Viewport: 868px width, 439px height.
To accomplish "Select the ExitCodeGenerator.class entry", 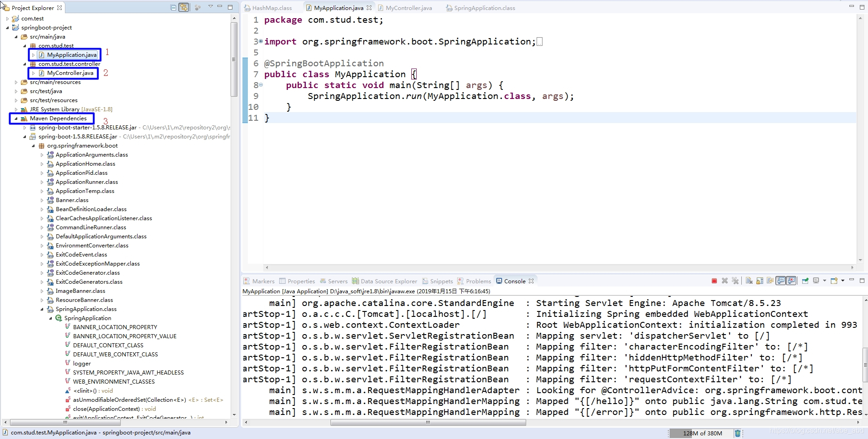I will 88,273.
